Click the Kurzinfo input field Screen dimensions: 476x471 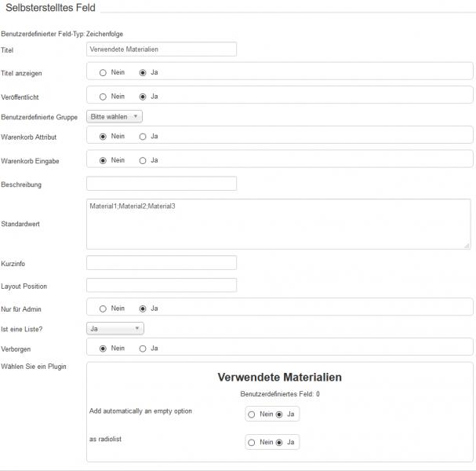point(161,263)
